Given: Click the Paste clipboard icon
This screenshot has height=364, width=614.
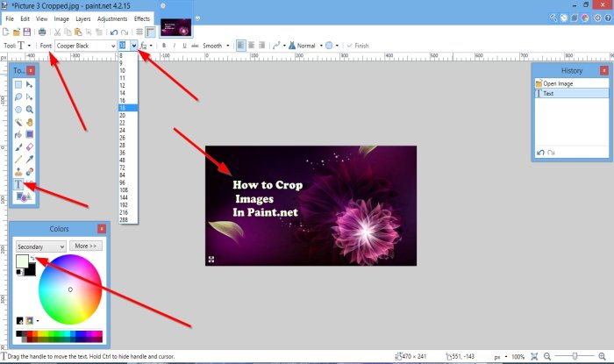Looking at the screenshot, I should point(78,32).
